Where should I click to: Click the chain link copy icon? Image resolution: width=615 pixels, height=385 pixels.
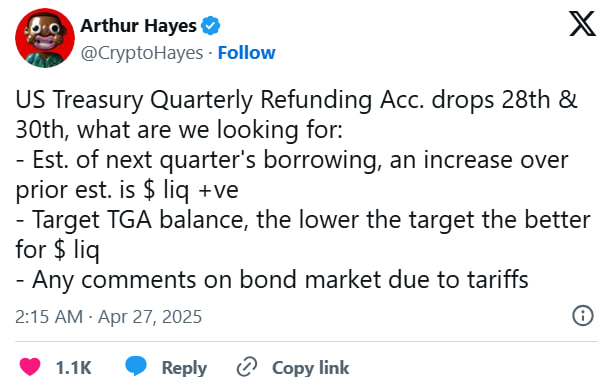(247, 367)
